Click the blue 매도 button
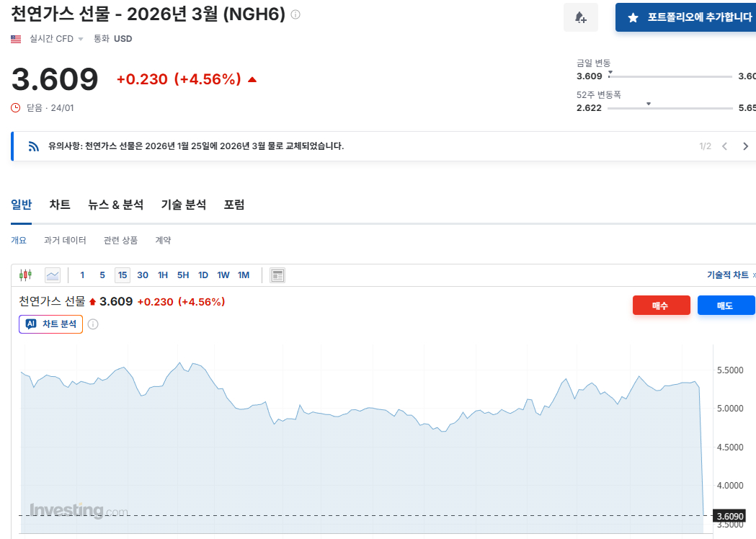Viewport: 756px width, 539px height. (725, 306)
